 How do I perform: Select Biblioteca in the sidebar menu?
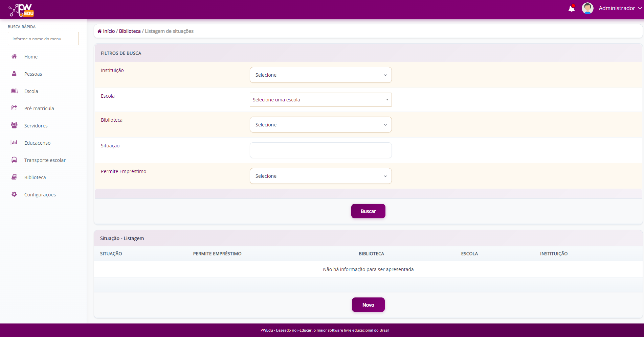tap(35, 177)
